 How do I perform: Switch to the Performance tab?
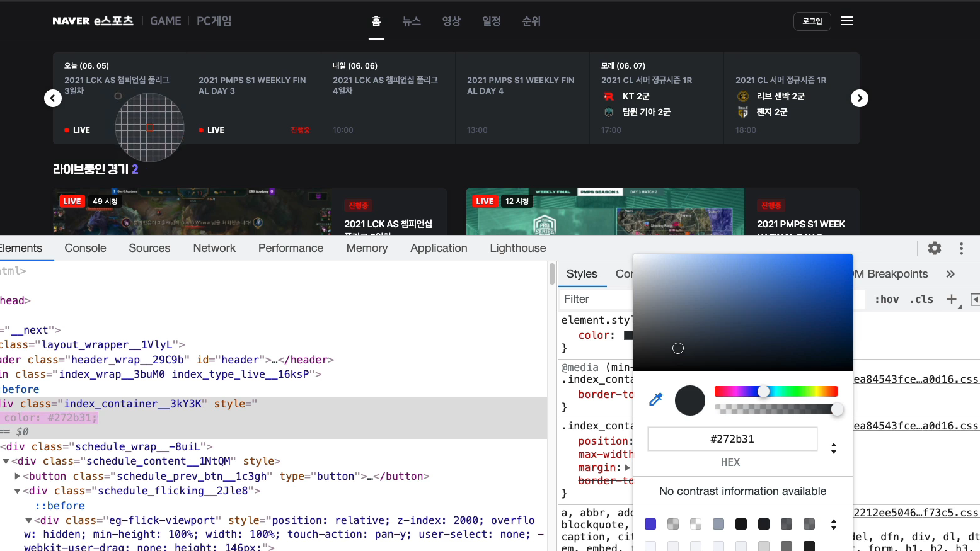click(x=291, y=248)
